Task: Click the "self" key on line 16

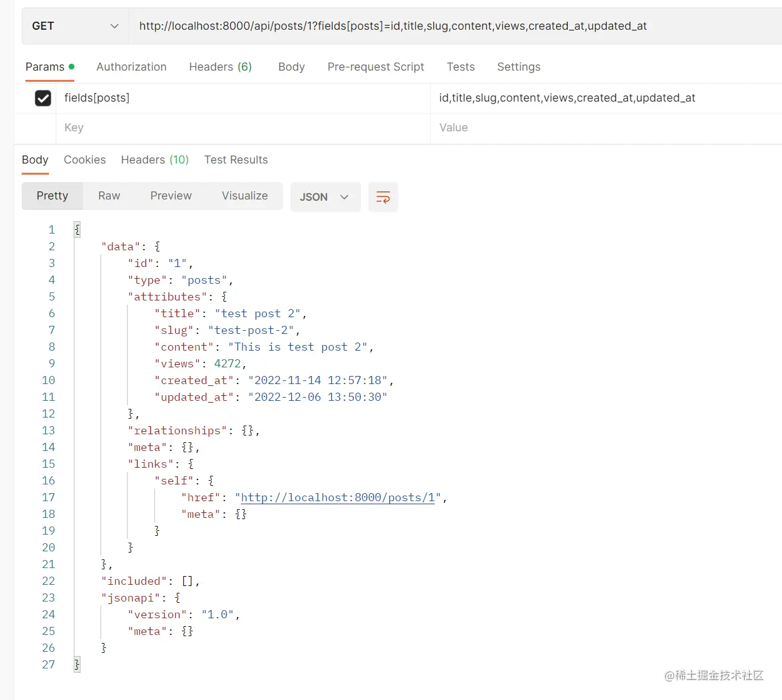Action: coord(174,481)
